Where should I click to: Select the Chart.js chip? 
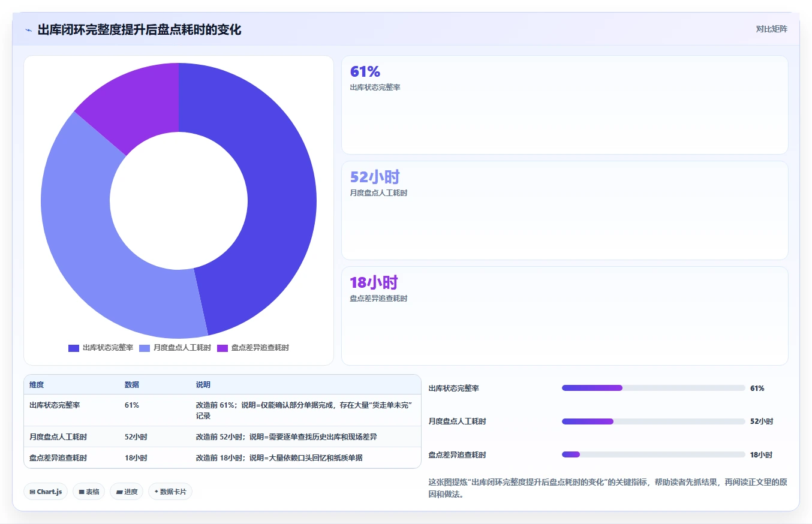point(46,492)
